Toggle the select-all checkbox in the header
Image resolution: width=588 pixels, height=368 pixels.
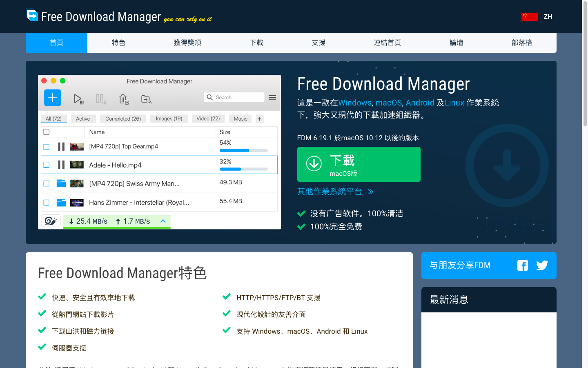click(x=46, y=132)
